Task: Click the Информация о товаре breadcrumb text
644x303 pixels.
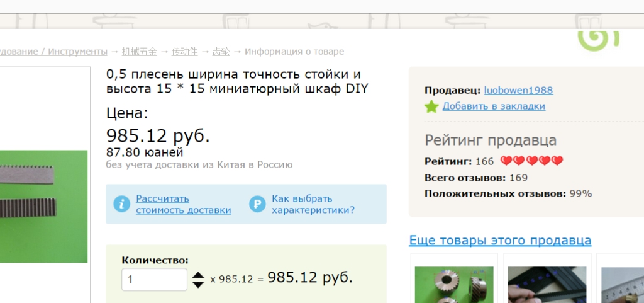Action: tap(294, 52)
